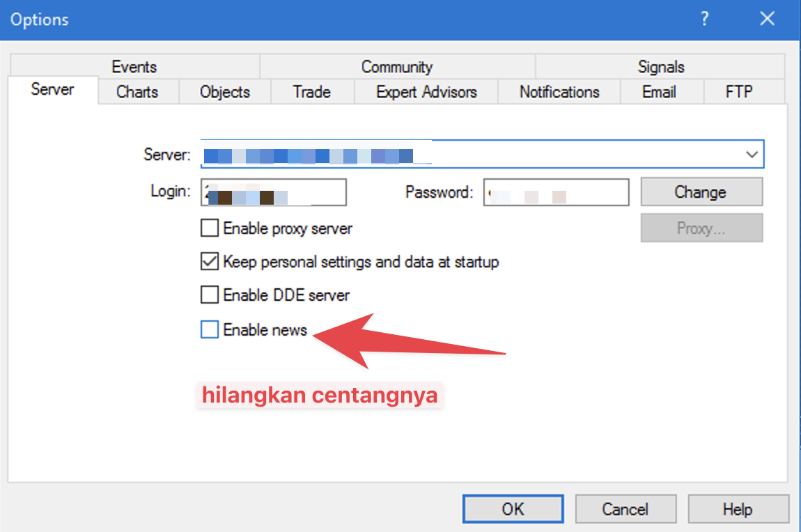Switch to the Charts tab
This screenshot has height=532, width=801.
137,91
